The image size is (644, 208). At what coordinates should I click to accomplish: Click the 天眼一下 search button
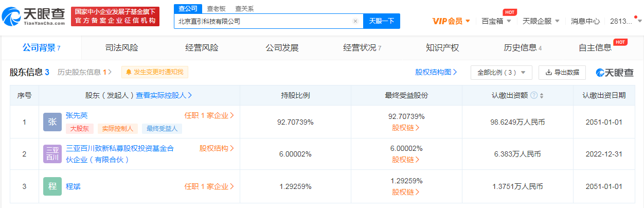pos(382,21)
